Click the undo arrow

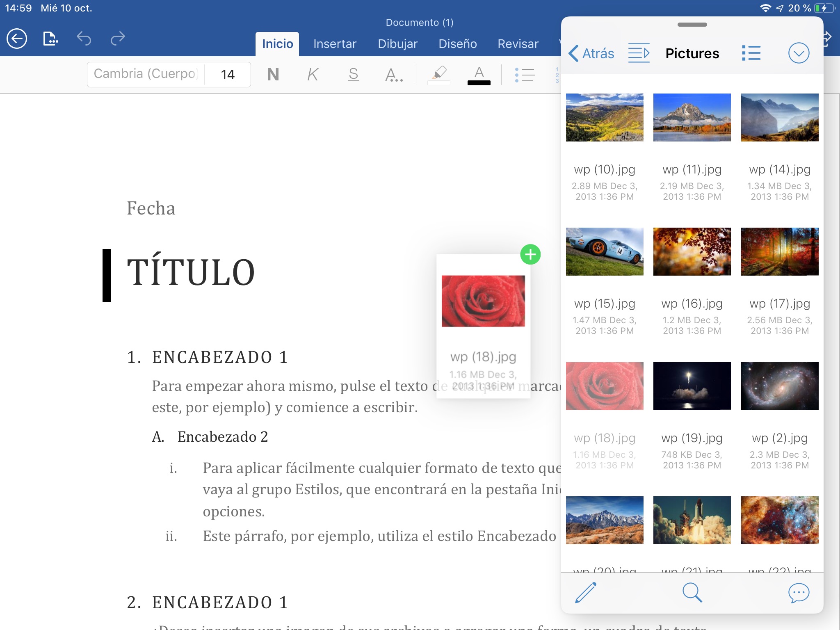click(84, 39)
